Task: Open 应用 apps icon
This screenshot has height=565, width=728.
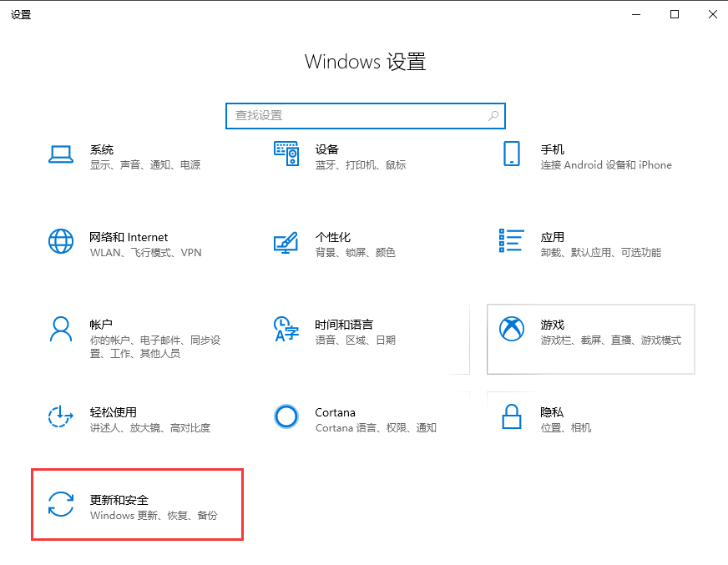Action: click(510, 242)
